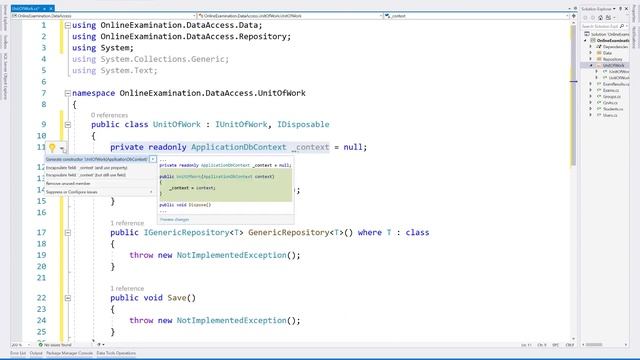The height and width of the screenshot is (360, 640).
Task: Choose Remove unused member
Action: pyautogui.click(x=68, y=184)
